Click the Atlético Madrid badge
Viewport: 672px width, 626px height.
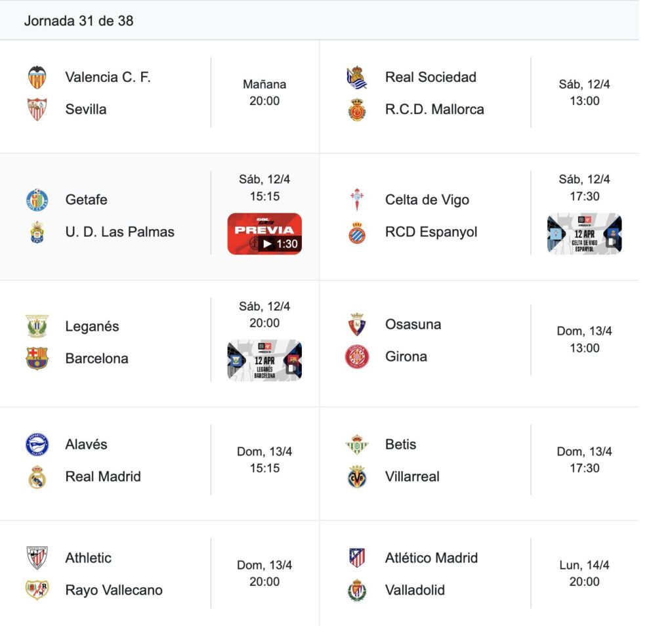[x=356, y=558]
